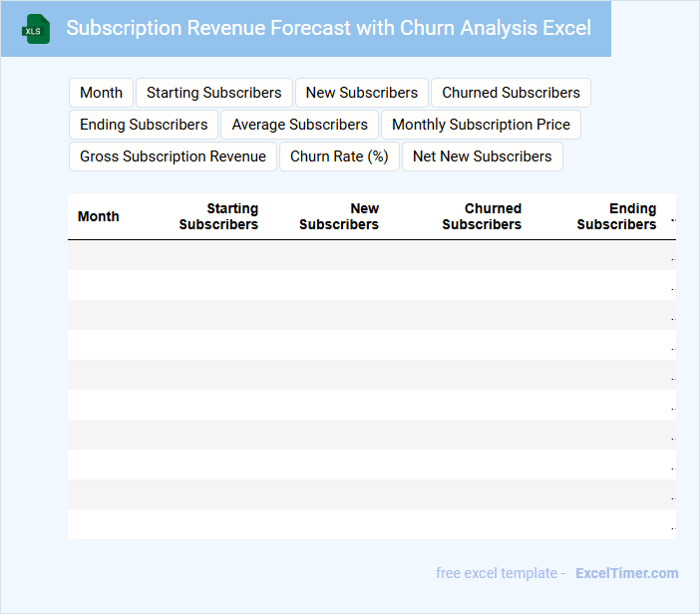Select the Monthly Subscription Price tag
This screenshot has height=614, width=700.
[x=481, y=125]
